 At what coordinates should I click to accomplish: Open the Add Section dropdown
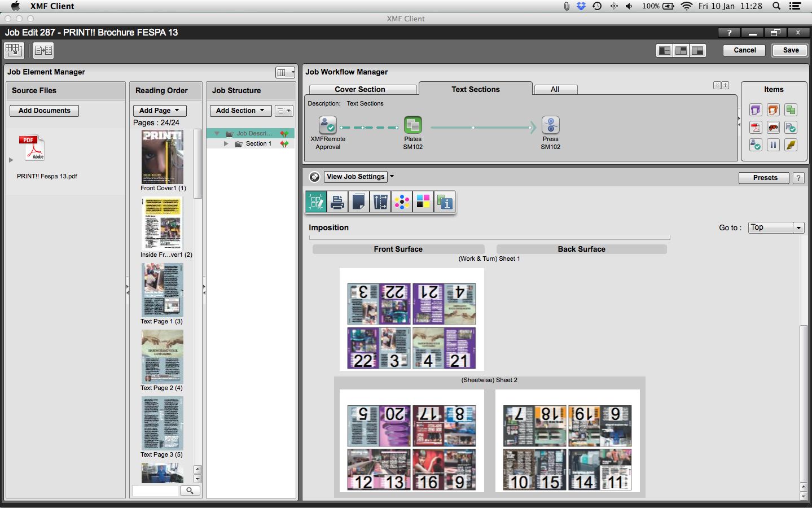click(240, 110)
